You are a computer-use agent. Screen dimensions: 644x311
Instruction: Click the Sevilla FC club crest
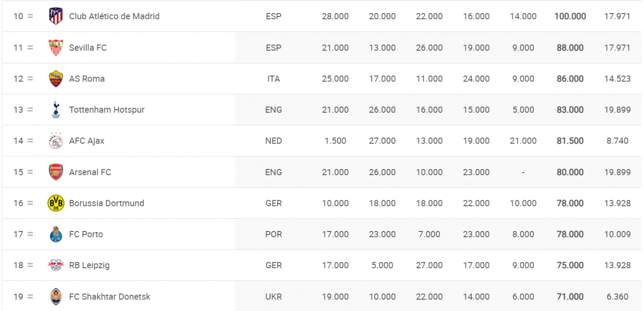point(55,47)
